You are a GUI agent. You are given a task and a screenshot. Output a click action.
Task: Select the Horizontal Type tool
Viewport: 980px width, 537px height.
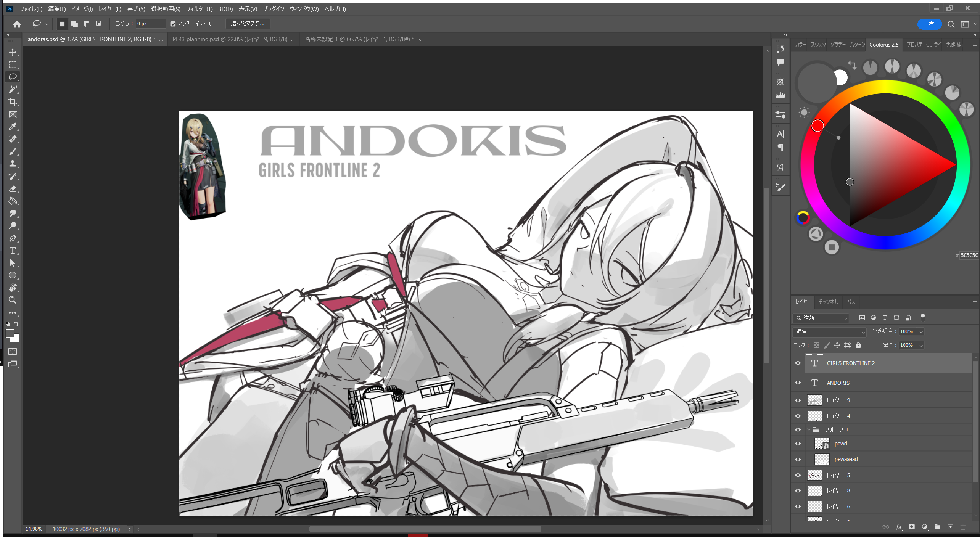coord(13,251)
